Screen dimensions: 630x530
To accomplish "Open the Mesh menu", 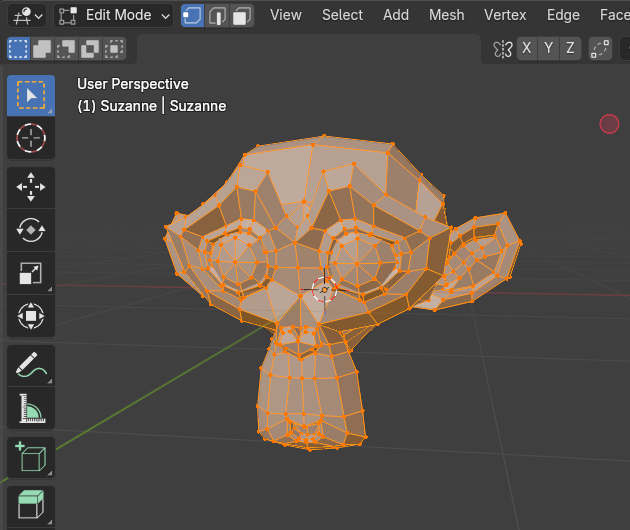I will point(446,15).
